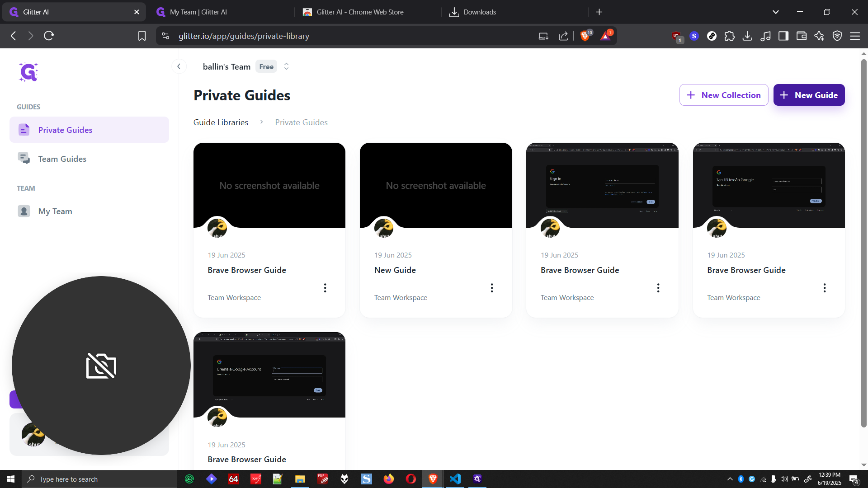The image size is (868, 488).
Task: Click the Private Guides breadcrumb text
Action: pyautogui.click(x=301, y=122)
